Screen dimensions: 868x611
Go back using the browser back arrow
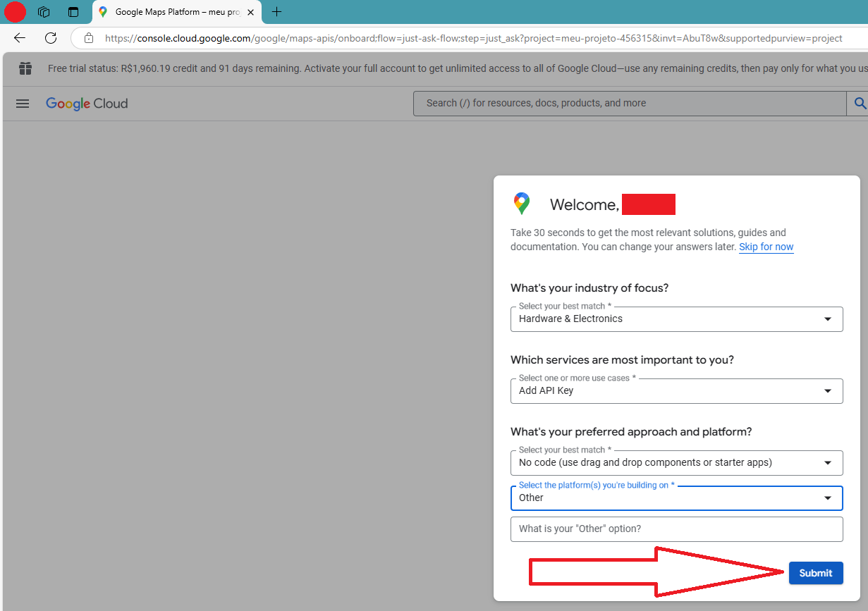(x=19, y=37)
